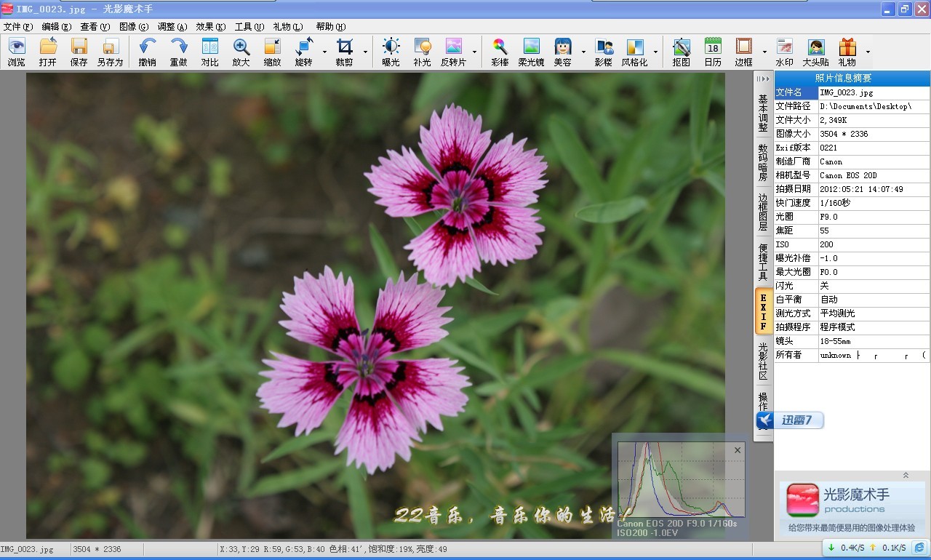This screenshot has width=931, height=560.
Task: Open the 工具(U) menu
Action: (x=249, y=26)
